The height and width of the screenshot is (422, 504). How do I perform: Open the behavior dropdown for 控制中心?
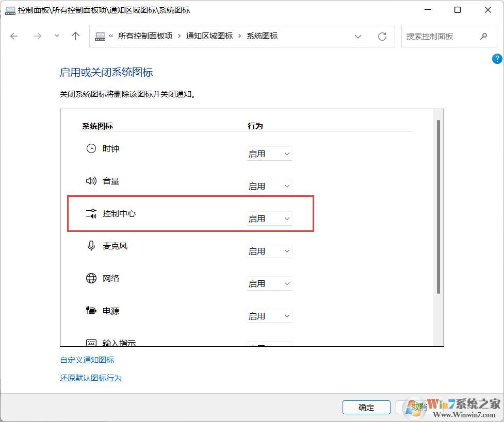click(269, 218)
